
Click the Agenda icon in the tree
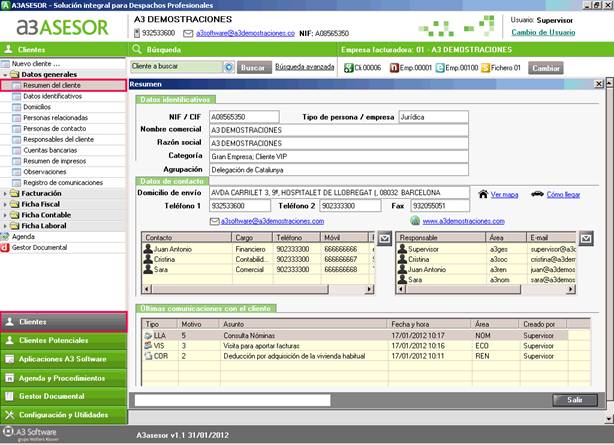(x=5, y=237)
